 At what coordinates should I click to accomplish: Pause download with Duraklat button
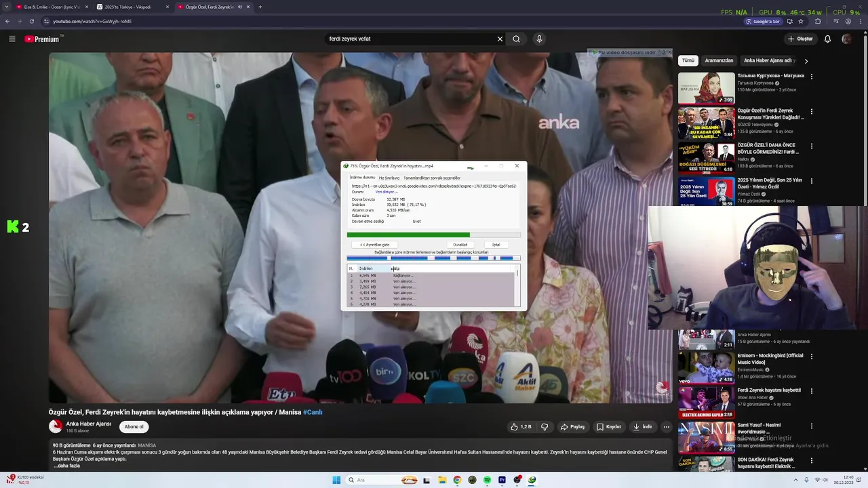(460, 245)
